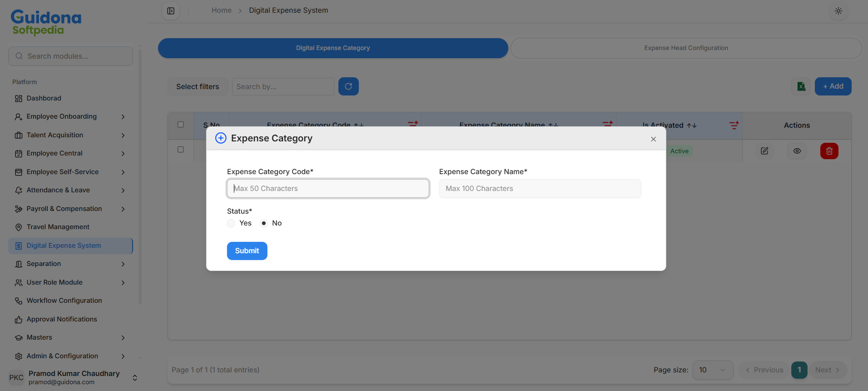Close the Expense Category dialog
Screen dimensions: 868x391
(653, 139)
